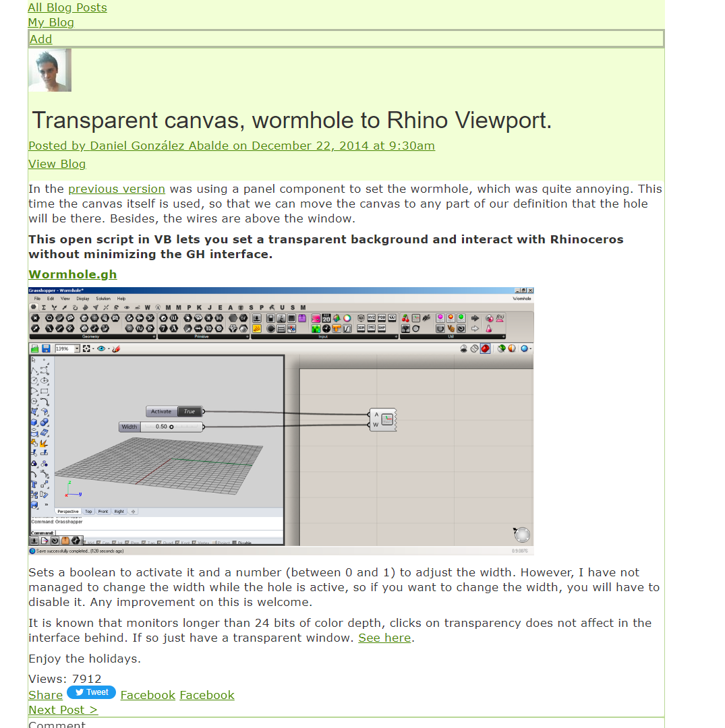The height and width of the screenshot is (728, 725).
Task: Click the orange package icon bottom toolbar
Action: pyautogui.click(x=65, y=541)
